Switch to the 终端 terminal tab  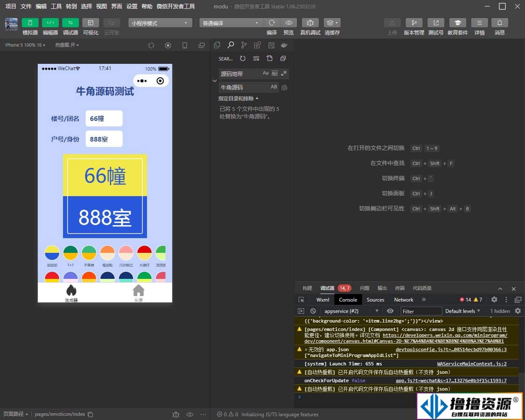pyautogui.click(x=400, y=288)
